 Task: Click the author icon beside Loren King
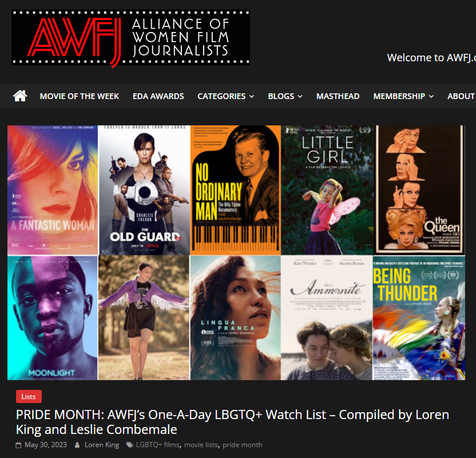(77, 445)
